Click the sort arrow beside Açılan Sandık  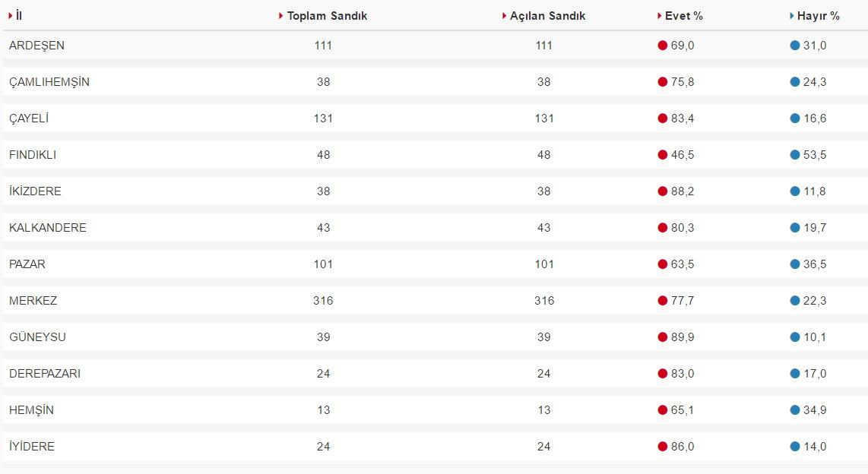click(x=504, y=16)
